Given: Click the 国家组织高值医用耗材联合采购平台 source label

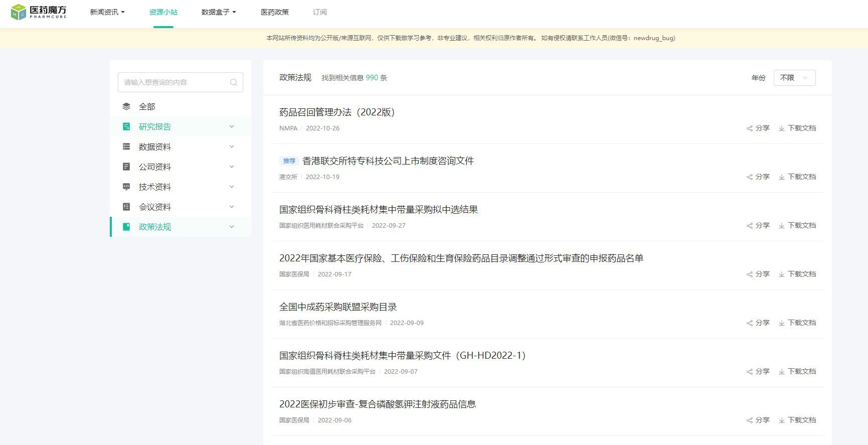Looking at the screenshot, I should point(327,372).
